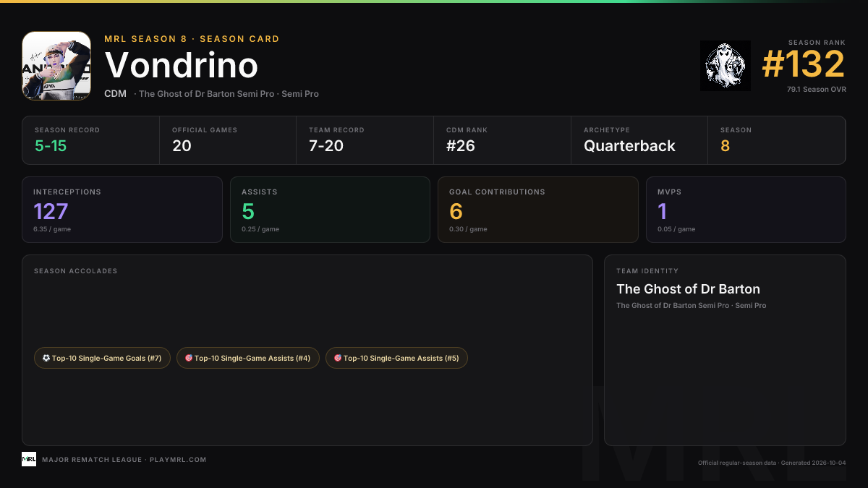Click the '6.35 / game' interceptions average
Image resolution: width=868 pixels, height=488 pixels.
click(x=52, y=229)
